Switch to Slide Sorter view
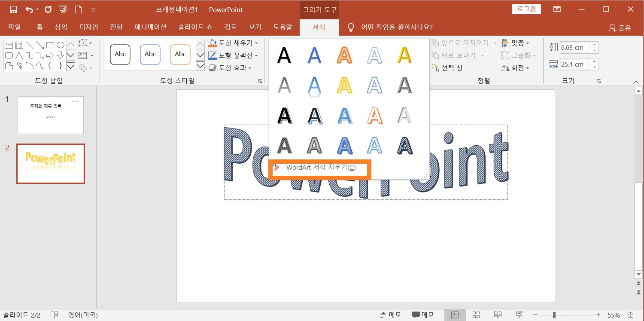 pyautogui.click(x=476, y=315)
